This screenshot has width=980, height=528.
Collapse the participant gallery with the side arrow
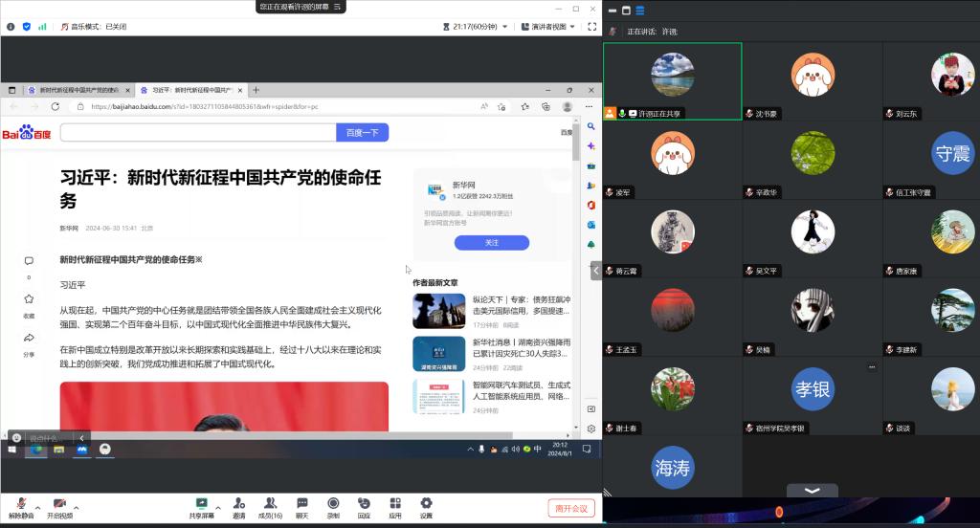(596, 271)
